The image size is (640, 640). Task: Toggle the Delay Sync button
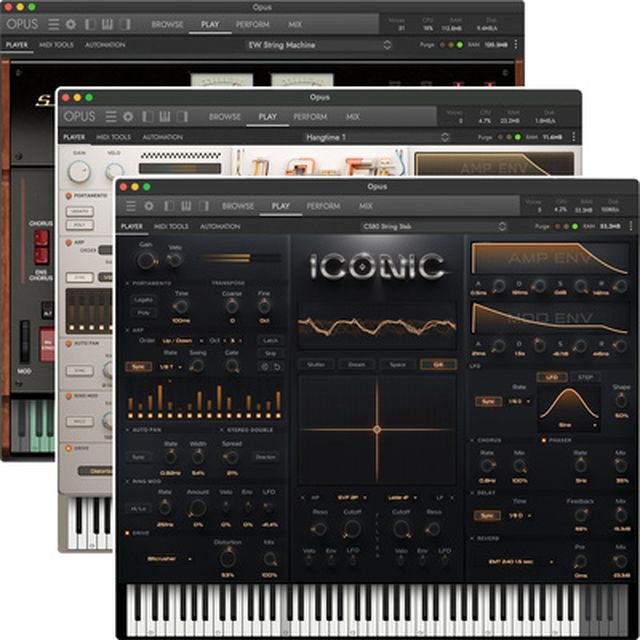487,516
